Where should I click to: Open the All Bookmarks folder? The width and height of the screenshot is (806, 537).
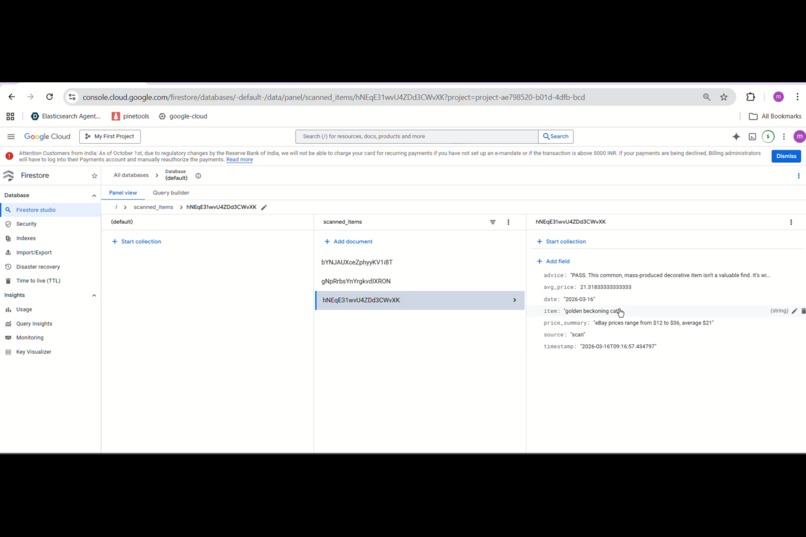(x=775, y=116)
